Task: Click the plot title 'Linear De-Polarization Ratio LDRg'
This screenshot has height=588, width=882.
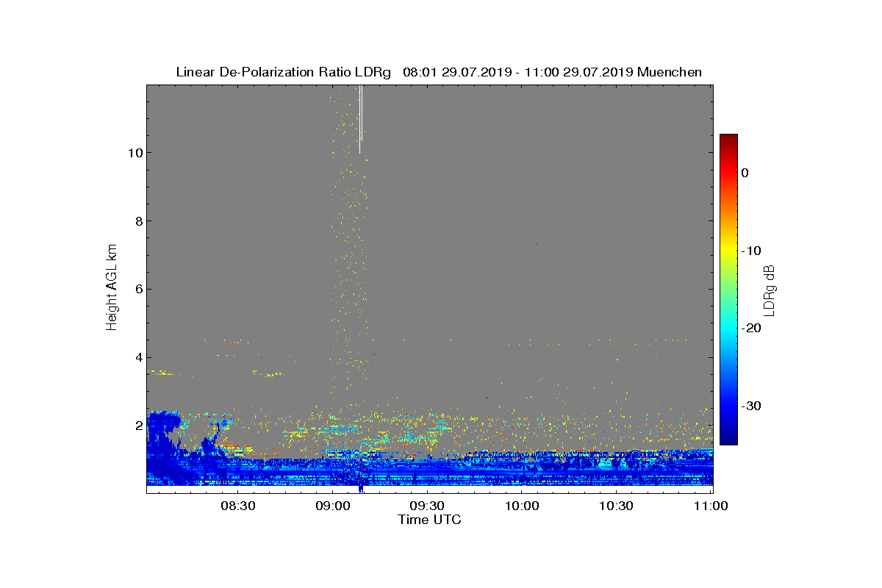Action: coord(285,72)
